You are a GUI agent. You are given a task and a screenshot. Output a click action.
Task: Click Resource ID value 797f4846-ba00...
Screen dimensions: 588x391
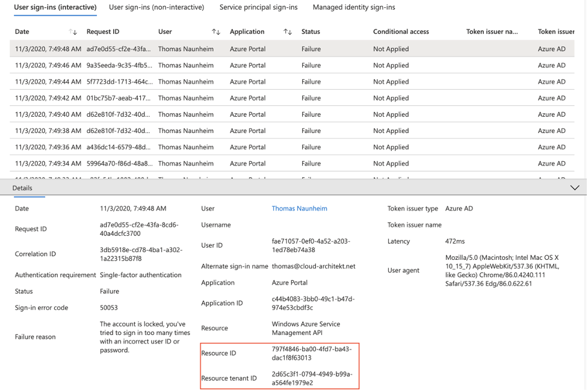point(312,354)
